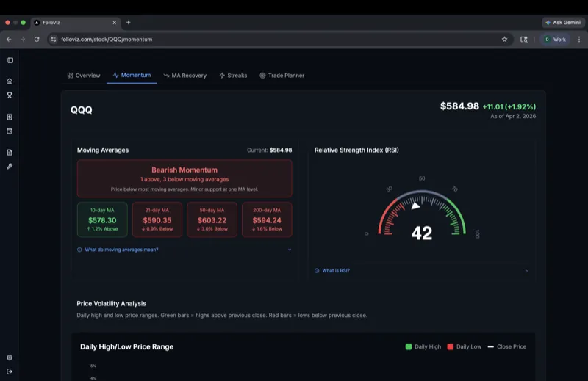Screen dimensions: 588x381
Task: View site information icon in address bar
Action: point(54,40)
